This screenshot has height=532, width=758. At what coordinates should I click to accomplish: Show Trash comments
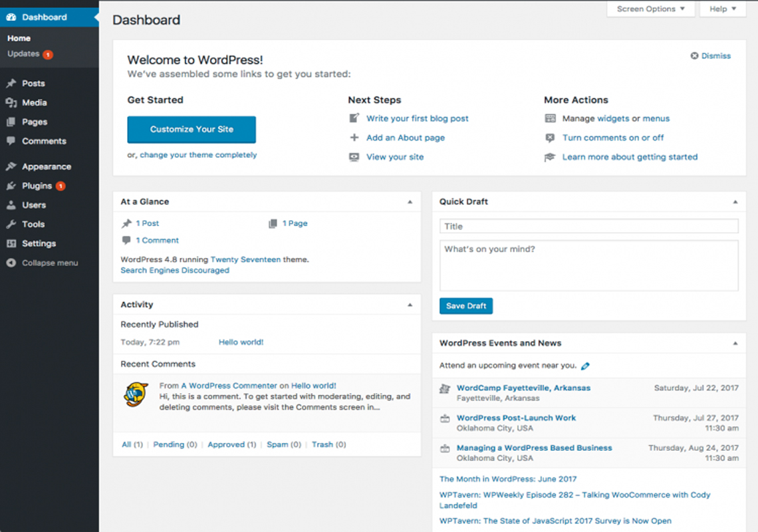pyautogui.click(x=322, y=444)
